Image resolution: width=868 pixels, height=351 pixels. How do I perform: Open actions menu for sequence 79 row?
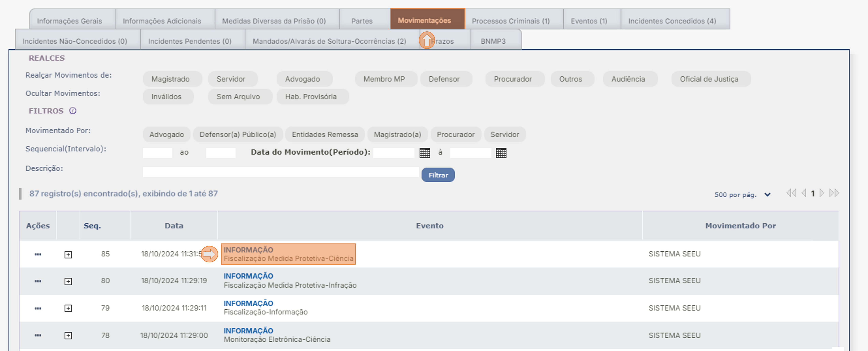pyautogui.click(x=38, y=308)
